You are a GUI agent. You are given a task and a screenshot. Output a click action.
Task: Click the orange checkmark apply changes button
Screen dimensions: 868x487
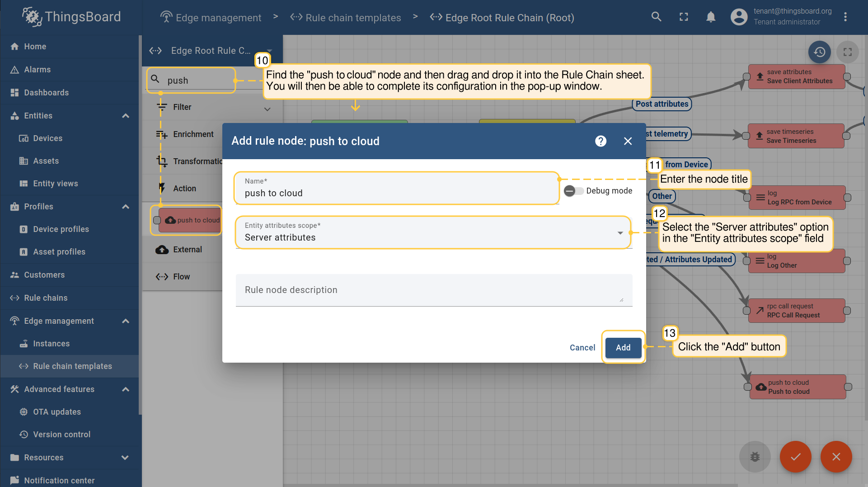pyautogui.click(x=795, y=457)
